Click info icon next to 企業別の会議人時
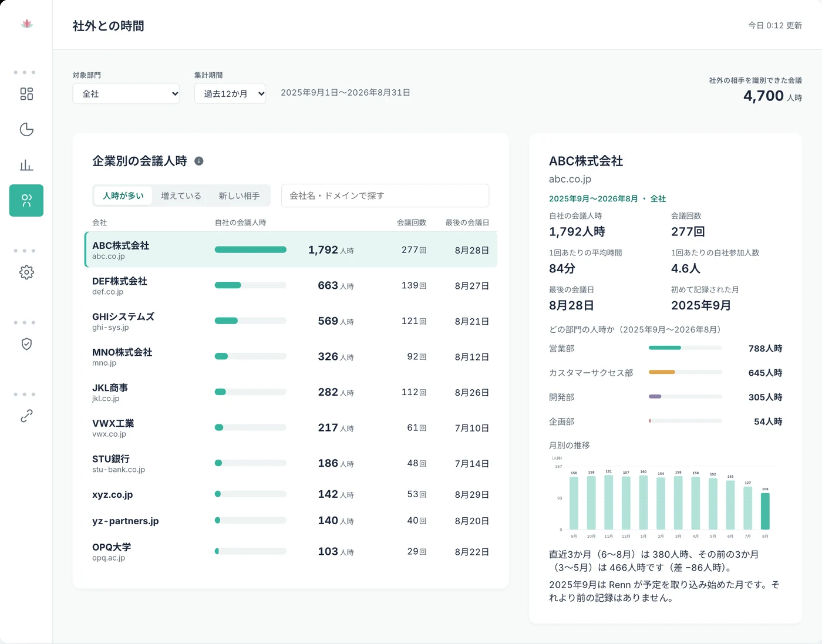 pyautogui.click(x=199, y=161)
